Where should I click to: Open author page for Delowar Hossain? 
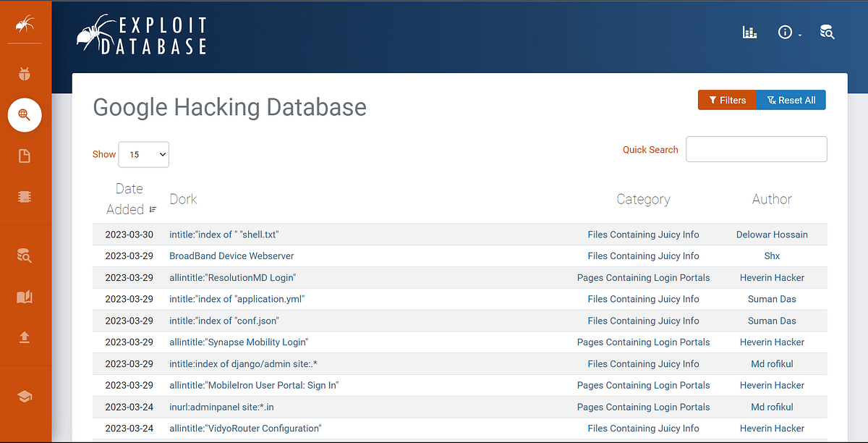[772, 235]
